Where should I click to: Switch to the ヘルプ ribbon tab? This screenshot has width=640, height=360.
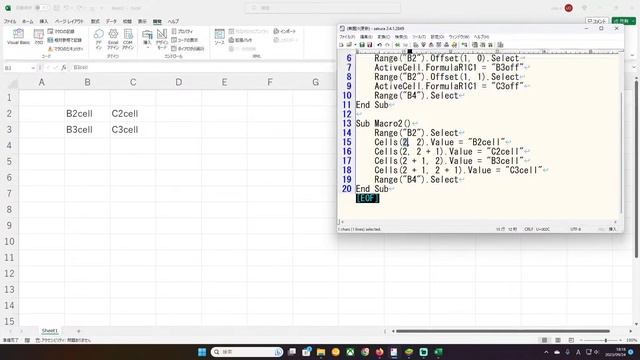[x=173, y=21]
